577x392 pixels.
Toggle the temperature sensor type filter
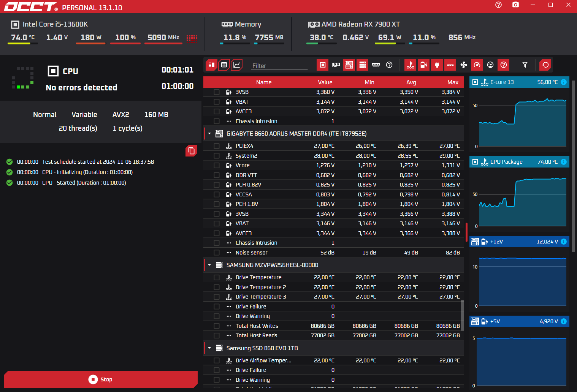click(x=410, y=65)
